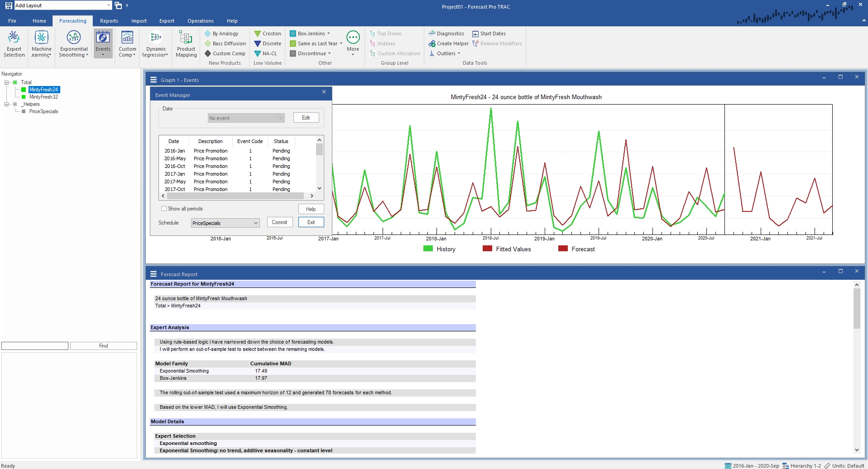This screenshot has width=868, height=469.
Task: Close the Event Manager dialog
Action: pyautogui.click(x=324, y=92)
